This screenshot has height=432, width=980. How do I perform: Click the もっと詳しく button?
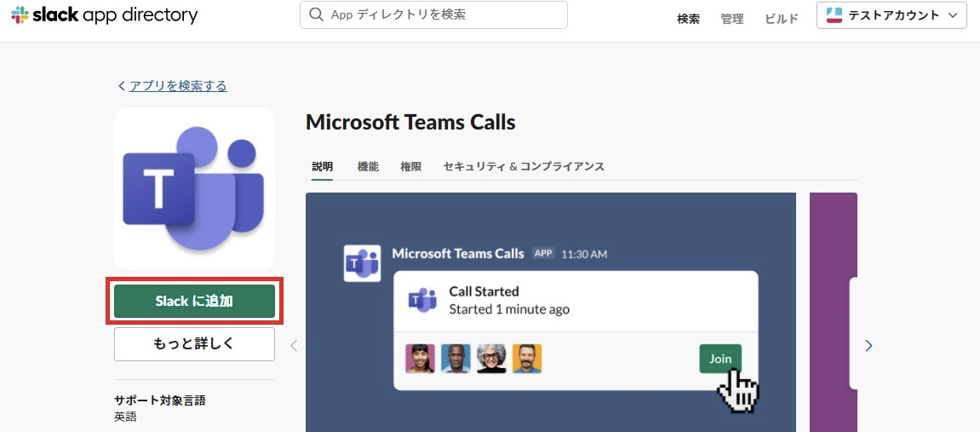click(x=194, y=344)
